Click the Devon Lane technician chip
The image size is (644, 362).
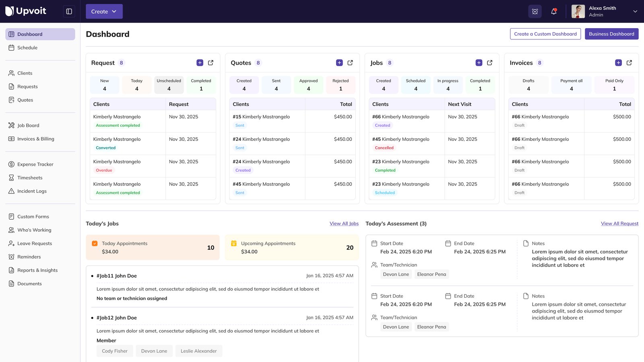[396, 274]
